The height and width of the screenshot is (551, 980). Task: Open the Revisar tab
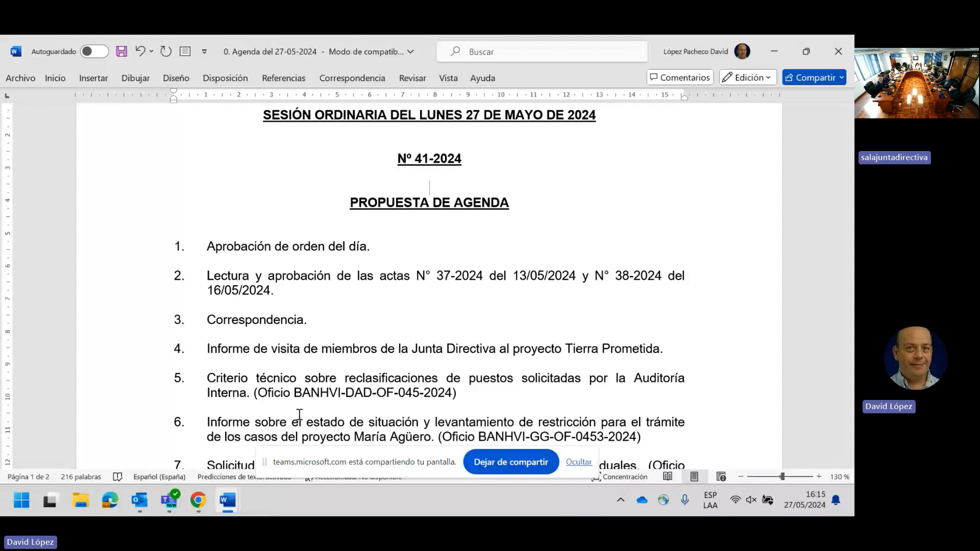[x=412, y=78]
